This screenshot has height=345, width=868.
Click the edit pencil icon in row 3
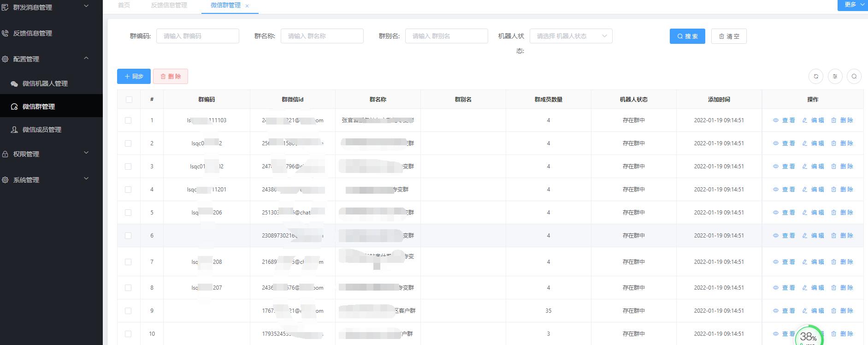pyautogui.click(x=805, y=167)
